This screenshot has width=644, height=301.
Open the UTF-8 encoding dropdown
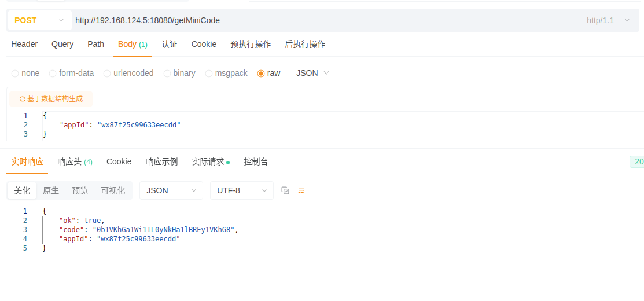242,190
